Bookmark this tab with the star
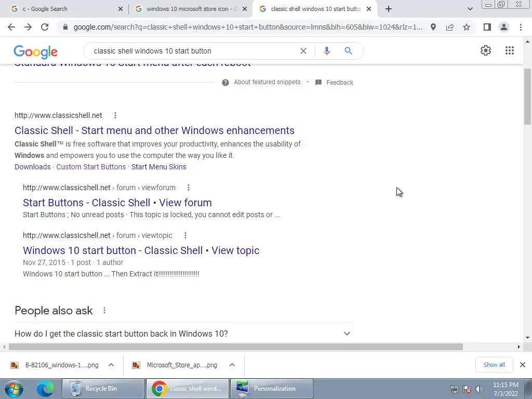 (467, 27)
